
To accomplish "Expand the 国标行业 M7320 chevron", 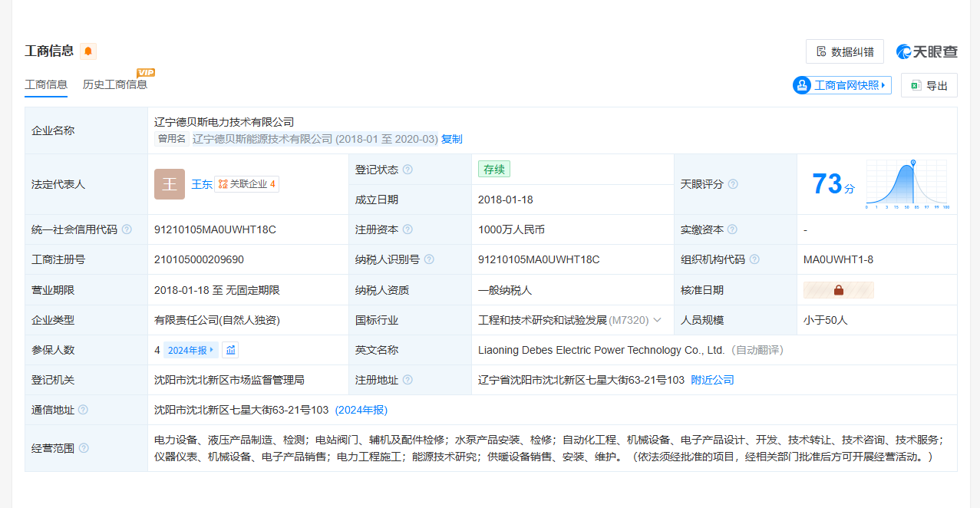I will 657,320.
